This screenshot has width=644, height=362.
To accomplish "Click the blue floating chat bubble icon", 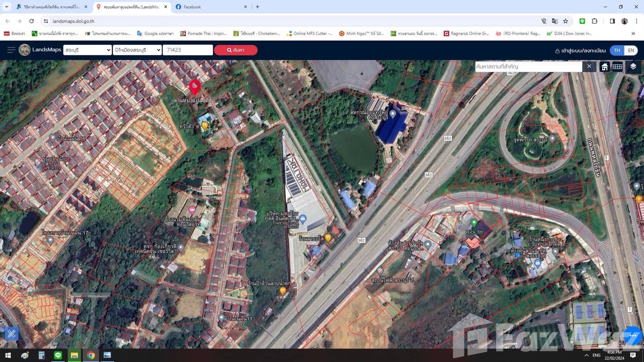I will tap(633, 335).
